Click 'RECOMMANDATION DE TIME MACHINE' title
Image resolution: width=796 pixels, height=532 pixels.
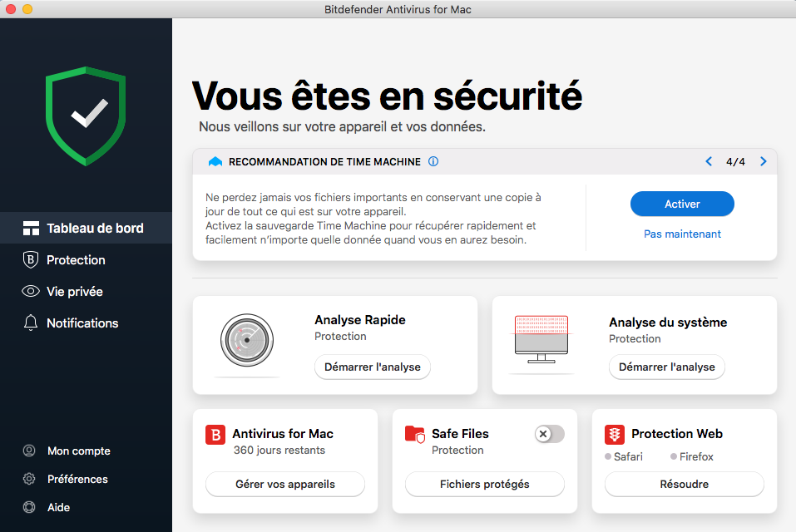tap(324, 162)
